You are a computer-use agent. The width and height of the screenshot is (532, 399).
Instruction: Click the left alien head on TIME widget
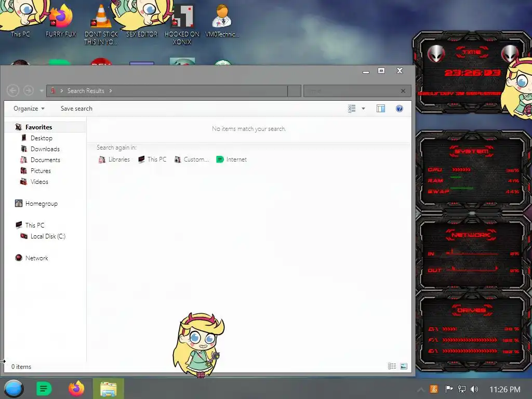click(436, 54)
